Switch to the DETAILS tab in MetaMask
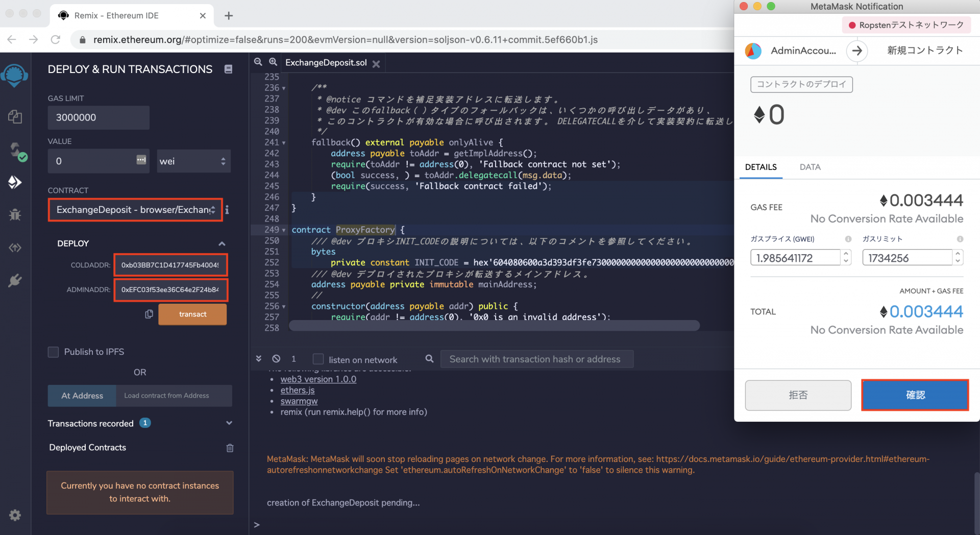 pyautogui.click(x=761, y=167)
